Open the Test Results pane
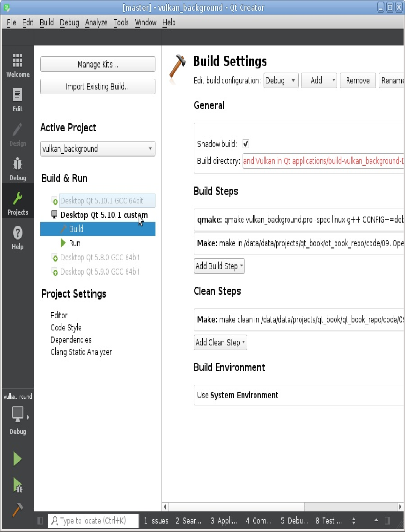The image size is (405, 532). pyautogui.click(x=329, y=520)
